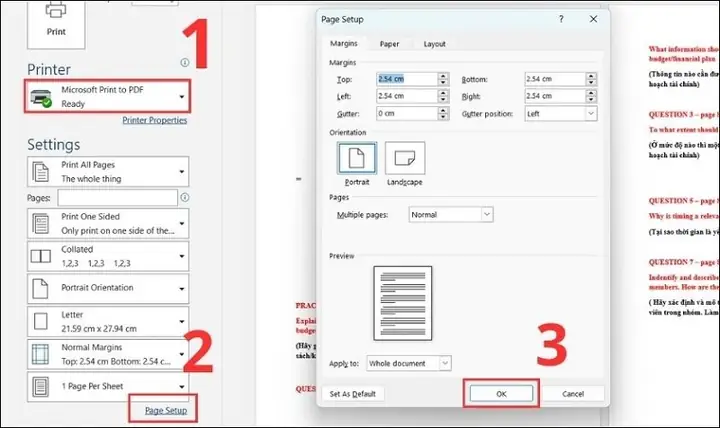Screen dimensions: 720x428
Task: Increase the Bottom margin with up arrow
Action: [x=591, y=76]
